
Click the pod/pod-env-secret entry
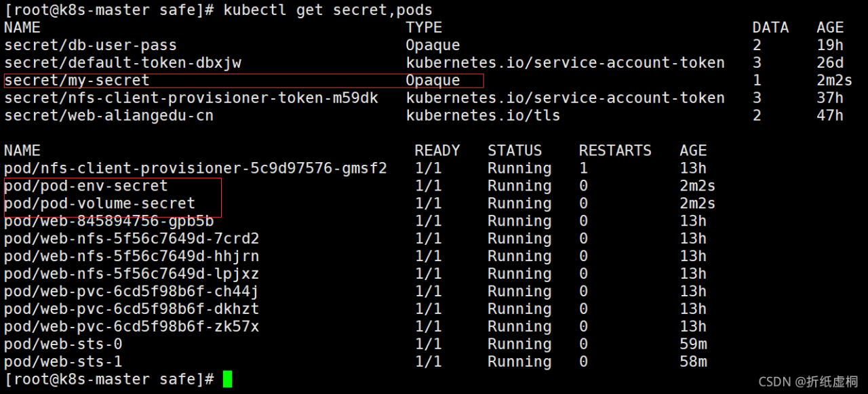85,186
